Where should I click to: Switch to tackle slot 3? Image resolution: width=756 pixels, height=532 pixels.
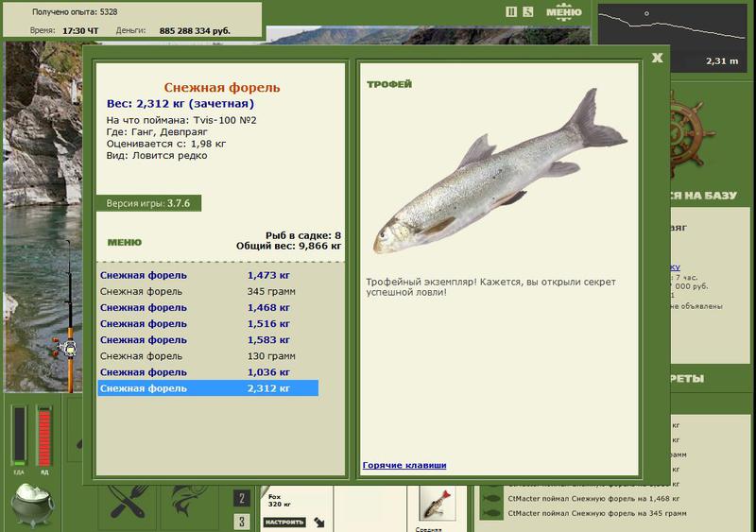point(242,521)
